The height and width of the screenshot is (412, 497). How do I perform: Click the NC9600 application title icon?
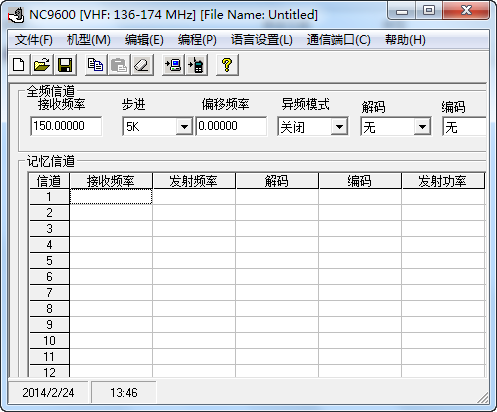(x=16, y=15)
